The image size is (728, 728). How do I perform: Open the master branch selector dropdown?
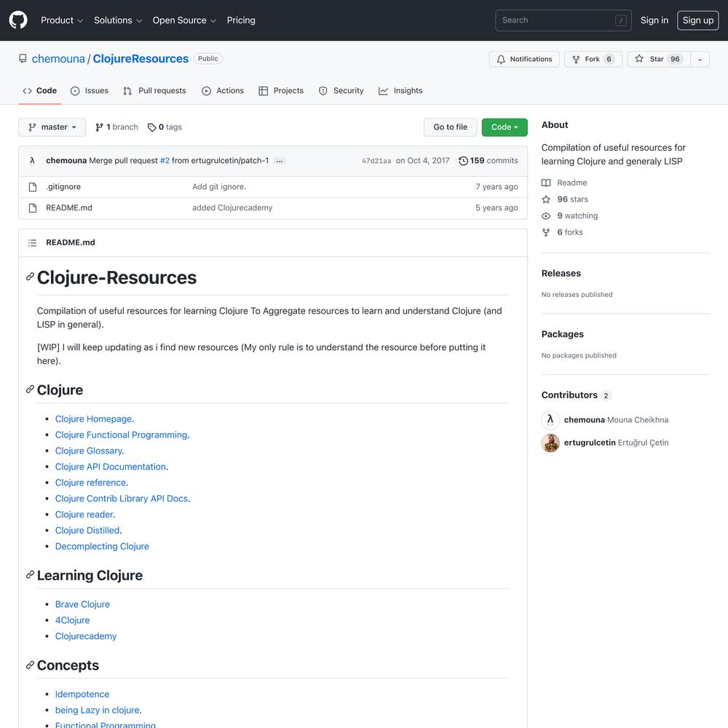click(52, 127)
